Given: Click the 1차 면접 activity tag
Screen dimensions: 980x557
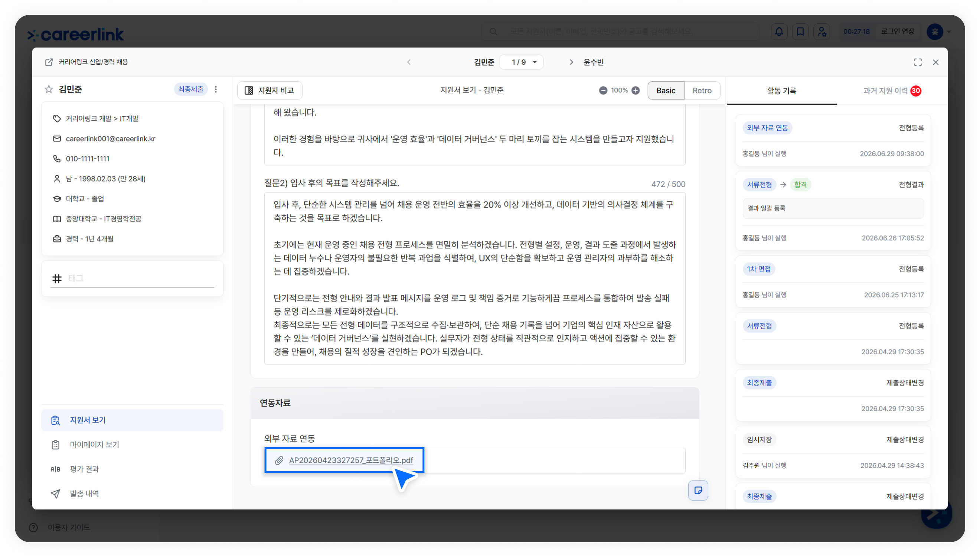Looking at the screenshot, I should [759, 269].
